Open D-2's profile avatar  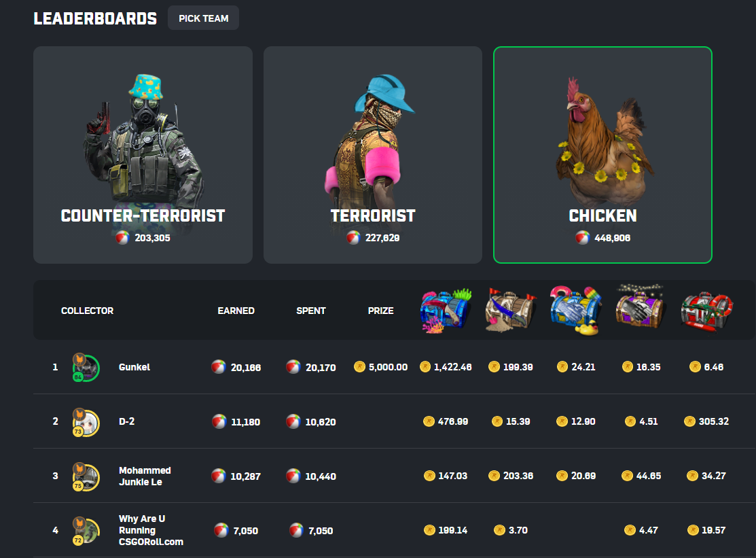click(86, 423)
